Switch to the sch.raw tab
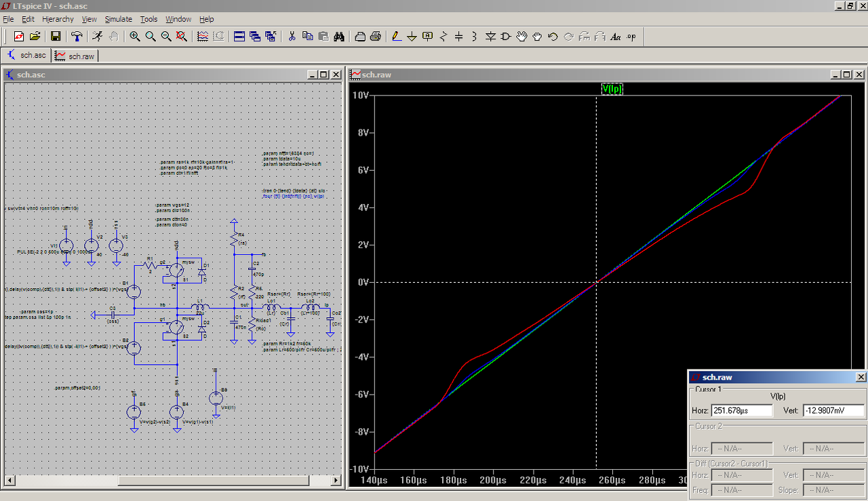The image size is (868, 501). coord(75,56)
